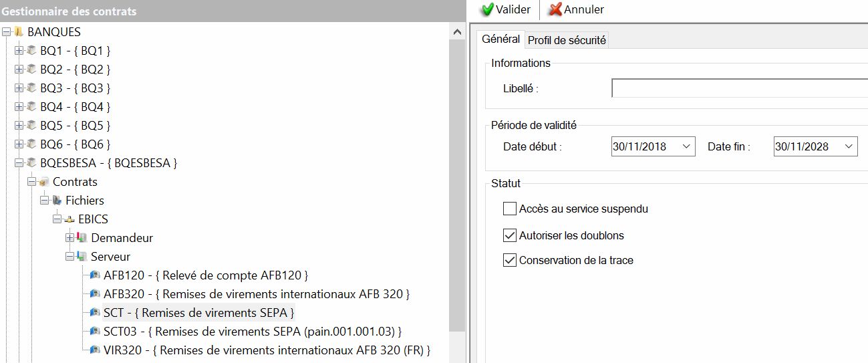Click the AFB120 contract icon
868x363 pixels.
click(x=95, y=275)
